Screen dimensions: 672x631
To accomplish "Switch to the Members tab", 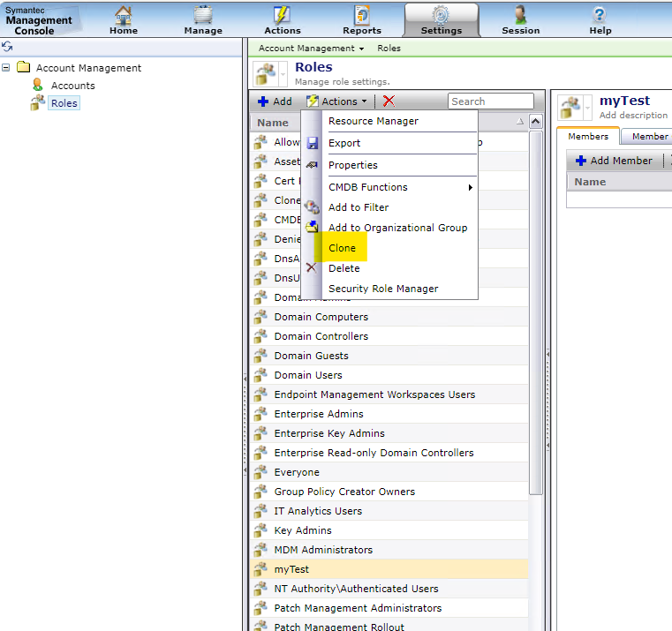I will [588, 137].
